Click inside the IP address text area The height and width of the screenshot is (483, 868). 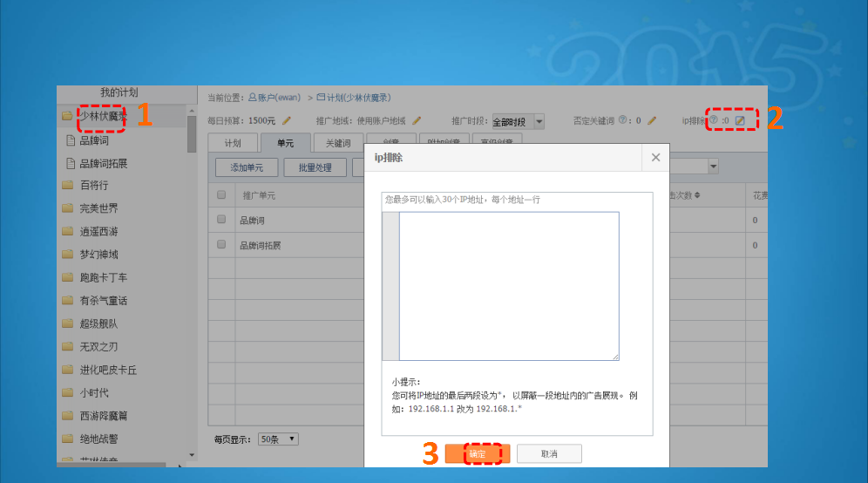[x=509, y=285]
